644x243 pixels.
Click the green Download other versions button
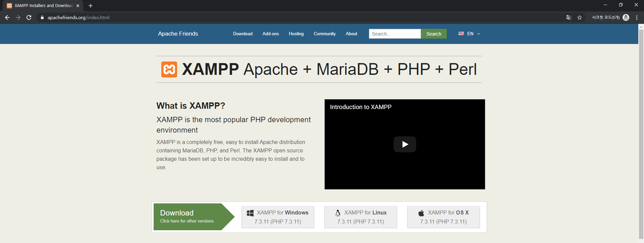click(x=194, y=217)
